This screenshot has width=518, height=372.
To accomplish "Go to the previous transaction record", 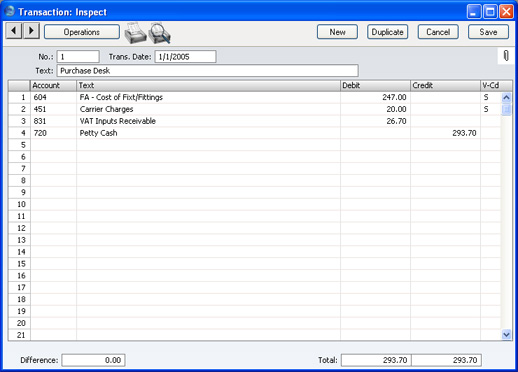I will (14, 31).
